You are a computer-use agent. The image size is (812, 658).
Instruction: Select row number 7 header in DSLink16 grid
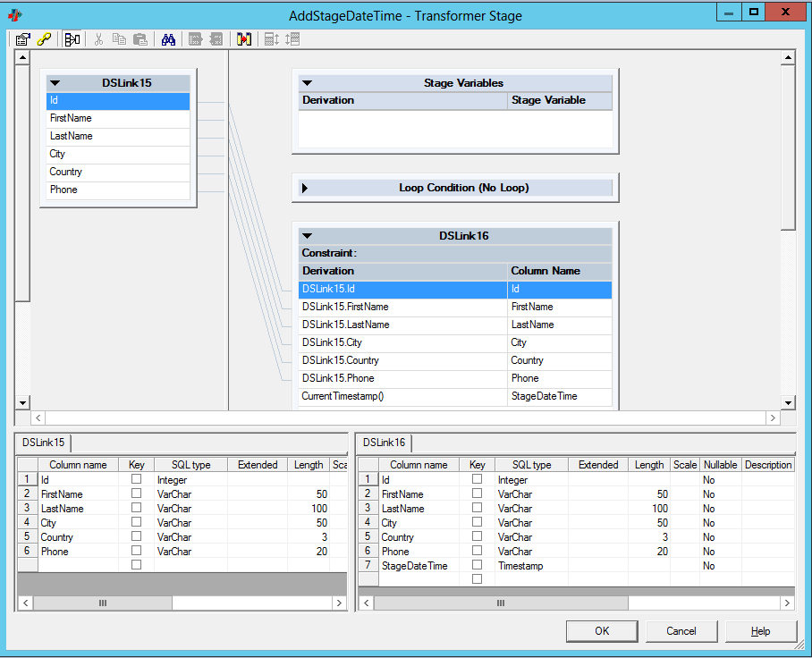[x=368, y=565]
